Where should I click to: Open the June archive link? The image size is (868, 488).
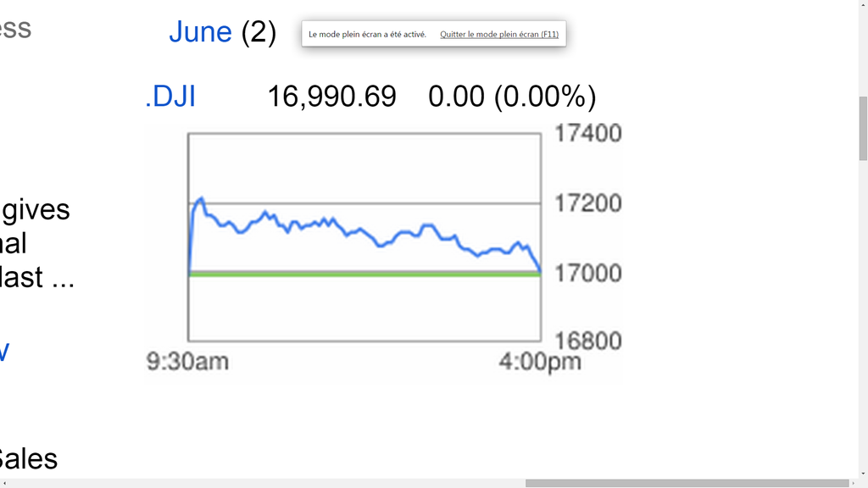click(200, 31)
